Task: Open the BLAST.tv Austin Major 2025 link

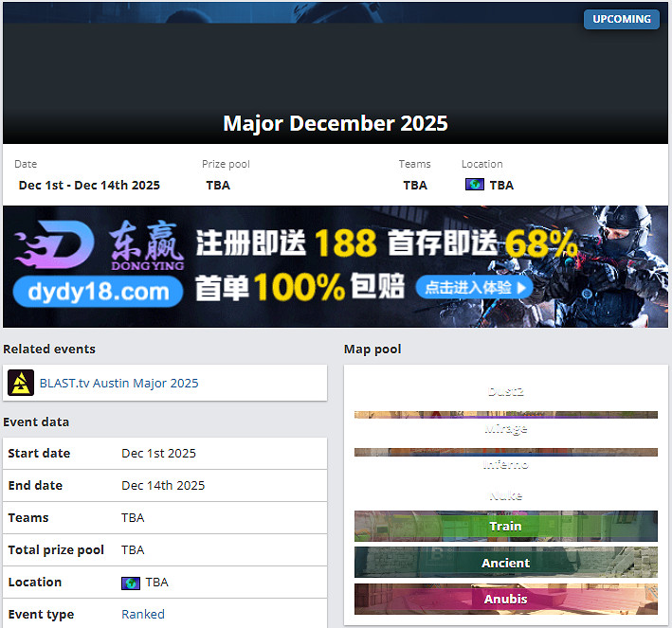Action: [x=118, y=384]
